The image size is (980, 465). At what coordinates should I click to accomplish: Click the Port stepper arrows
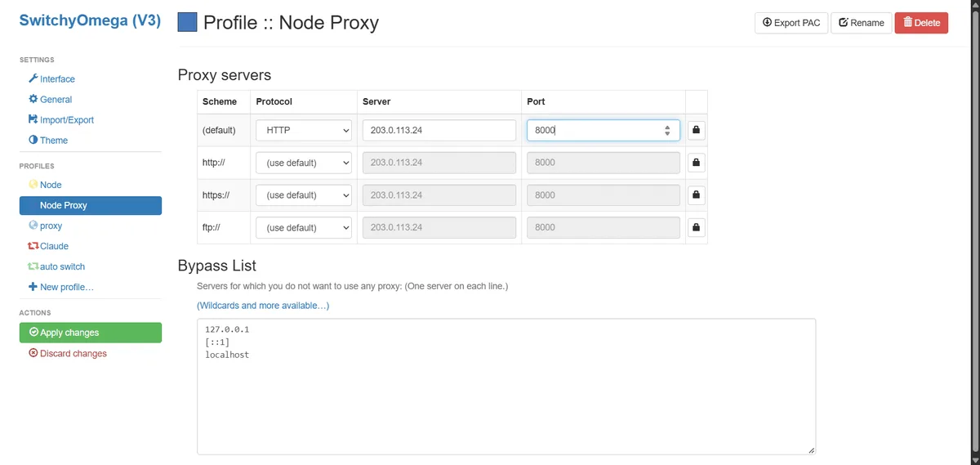[x=667, y=130]
